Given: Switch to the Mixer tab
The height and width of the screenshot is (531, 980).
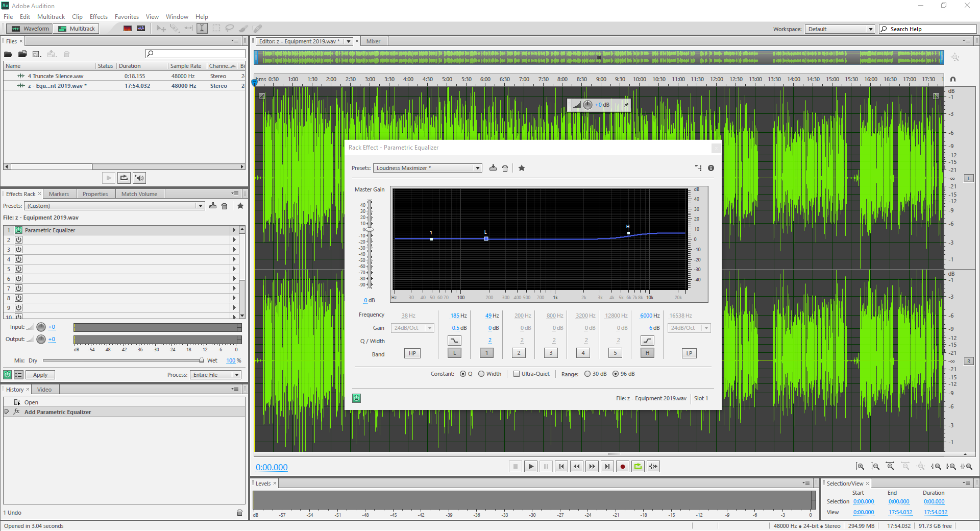Looking at the screenshot, I should click(373, 41).
